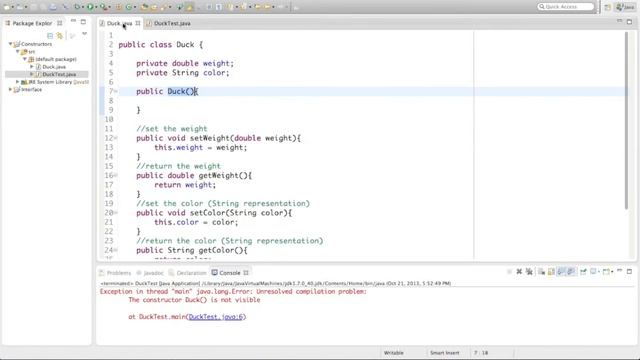Toggle Scroll Lock in Console toolbar
The image size is (640, 360).
551,272
